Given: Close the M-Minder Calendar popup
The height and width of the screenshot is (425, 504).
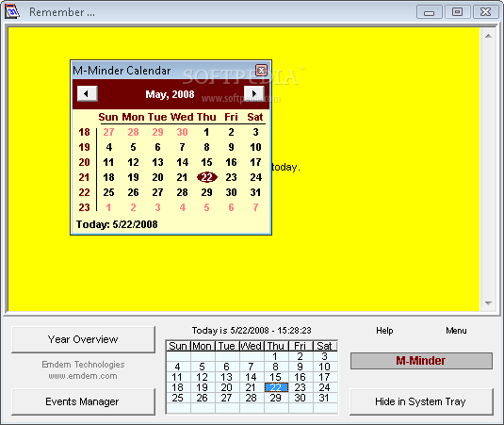Looking at the screenshot, I should click(261, 70).
